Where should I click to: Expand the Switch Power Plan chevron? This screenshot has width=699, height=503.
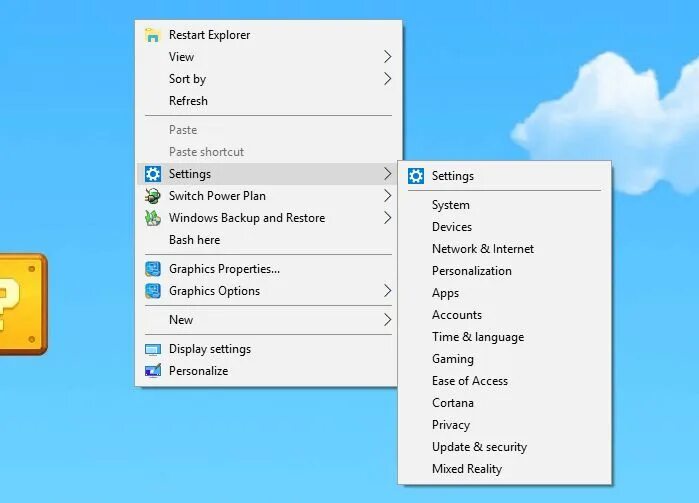pos(387,196)
